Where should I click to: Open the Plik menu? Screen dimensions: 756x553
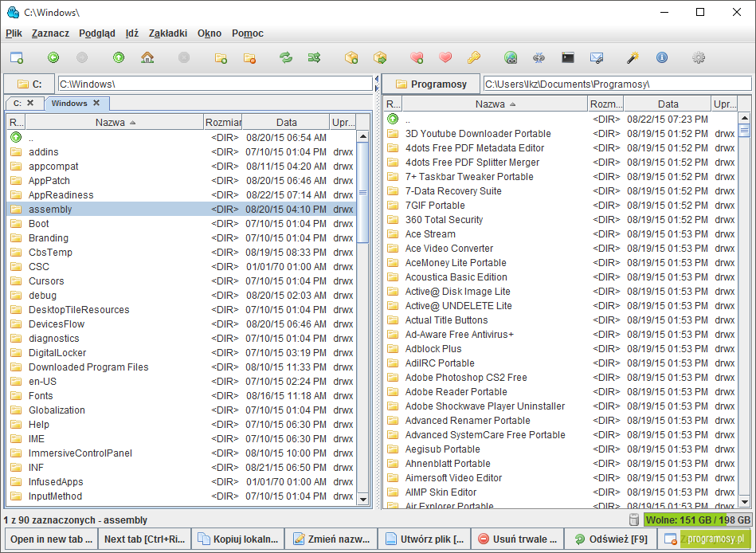click(14, 33)
